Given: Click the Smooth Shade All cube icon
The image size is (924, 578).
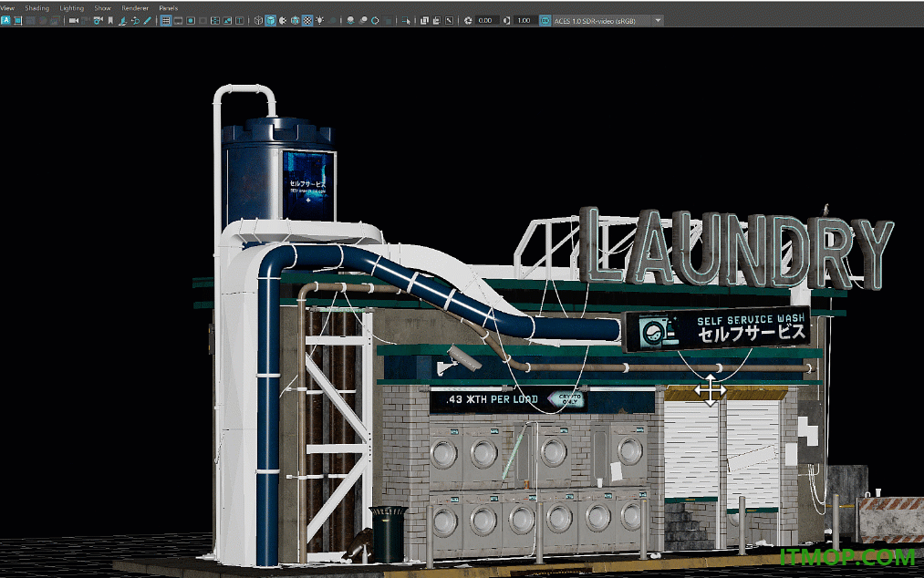Looking at the screenshot, I should (271, 21).
